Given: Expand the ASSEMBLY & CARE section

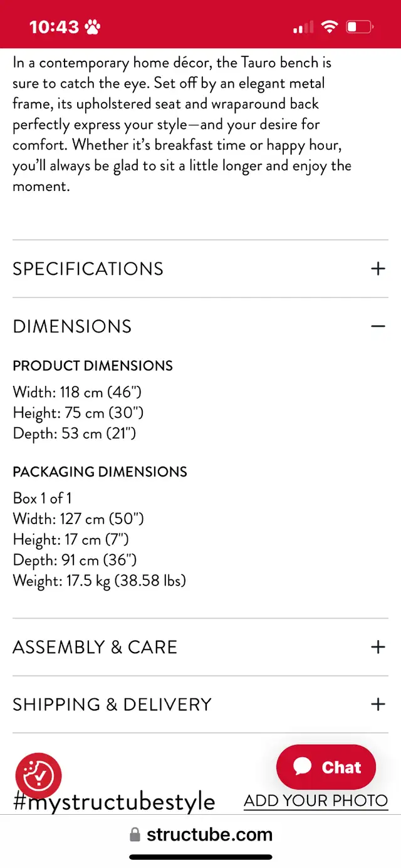Looking at the screenshot, I should (95, 647).
